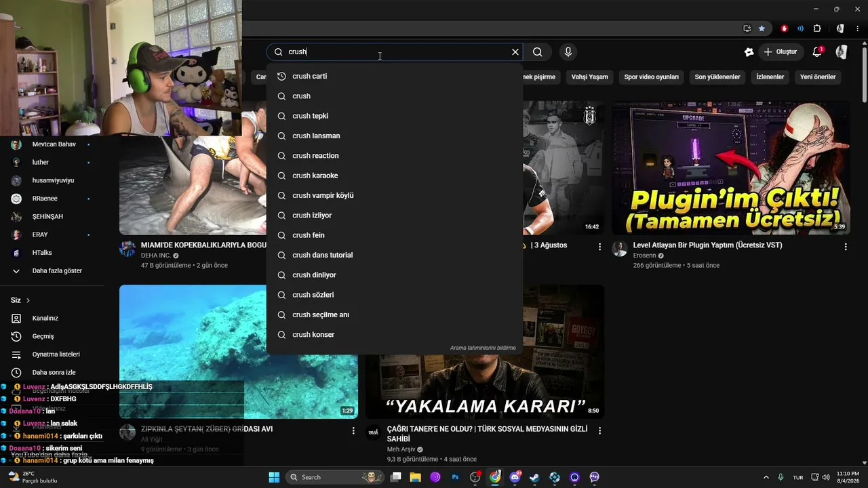Open the YouTube notifications bell
Image resolution: width=868 pixels, height=488 pixels.
(x=817, y=52)
